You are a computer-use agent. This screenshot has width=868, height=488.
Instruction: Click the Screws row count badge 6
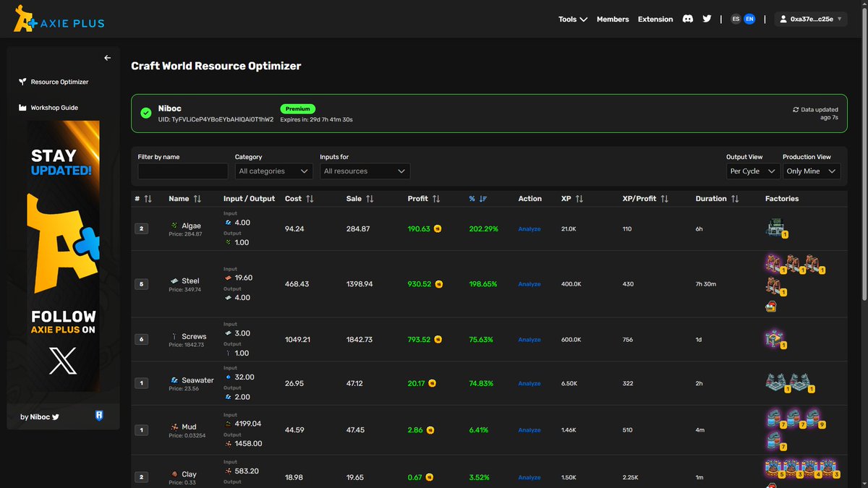[x=141, y=340]
